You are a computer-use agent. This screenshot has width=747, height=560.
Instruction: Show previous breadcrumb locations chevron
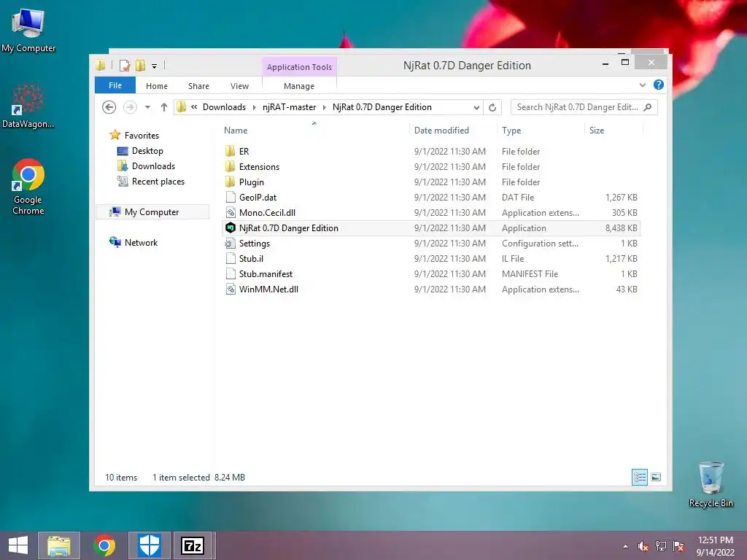click(194, 107)
